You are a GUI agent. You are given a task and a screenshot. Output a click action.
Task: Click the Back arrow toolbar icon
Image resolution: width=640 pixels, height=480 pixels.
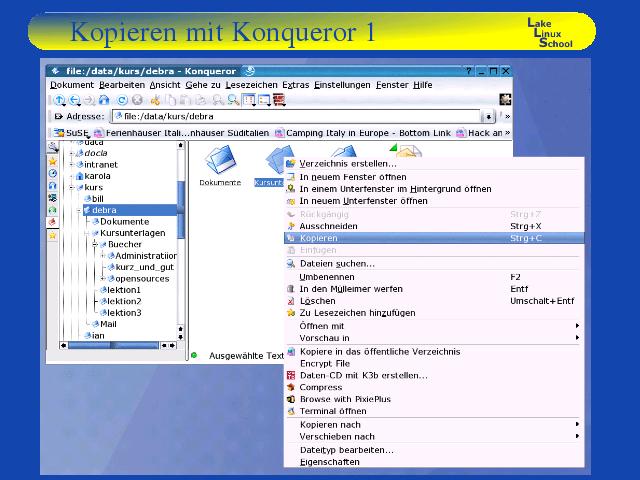[74, 100]
